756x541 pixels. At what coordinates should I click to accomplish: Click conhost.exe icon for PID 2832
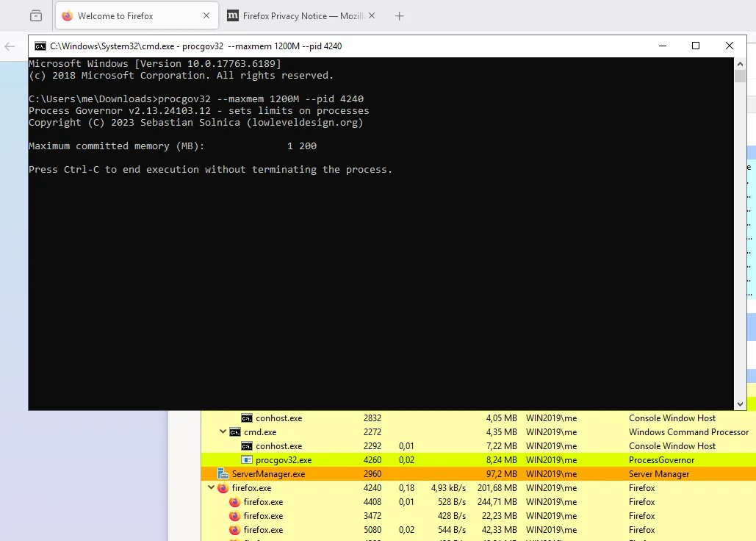246,418
